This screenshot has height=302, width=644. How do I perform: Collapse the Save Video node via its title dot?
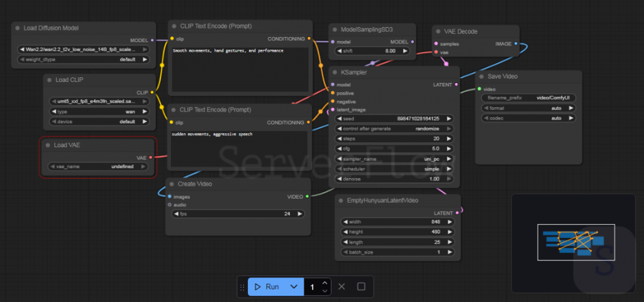click(481, 76)
